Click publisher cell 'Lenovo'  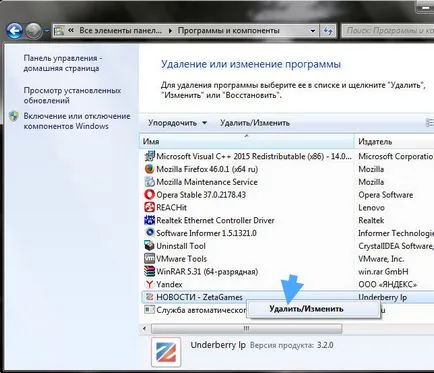click(x=371, y=208)
